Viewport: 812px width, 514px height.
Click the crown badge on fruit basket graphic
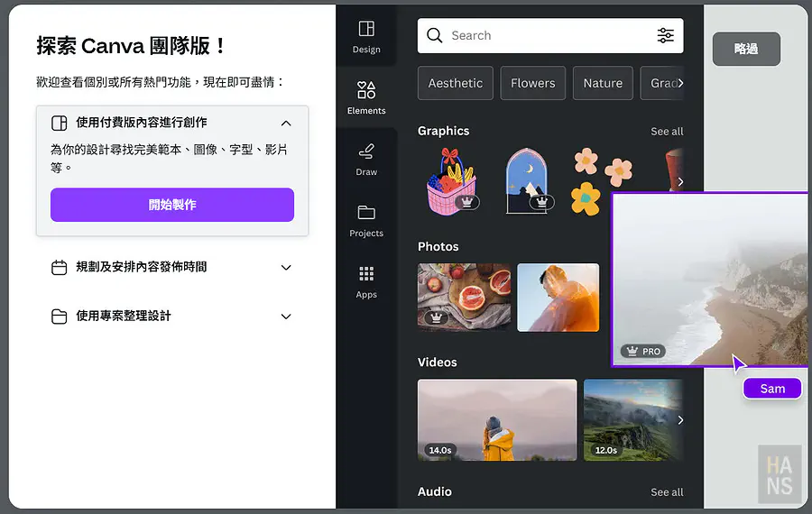pos(466,202)
